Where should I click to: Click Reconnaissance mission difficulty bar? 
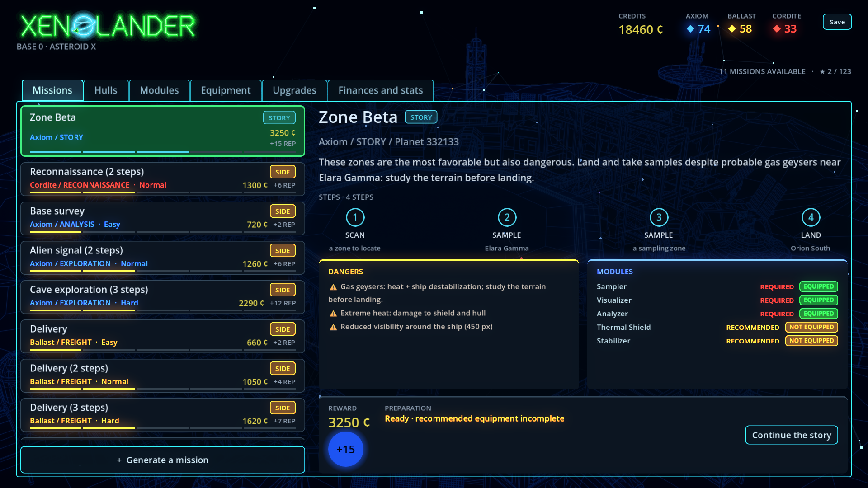[163, 192]
